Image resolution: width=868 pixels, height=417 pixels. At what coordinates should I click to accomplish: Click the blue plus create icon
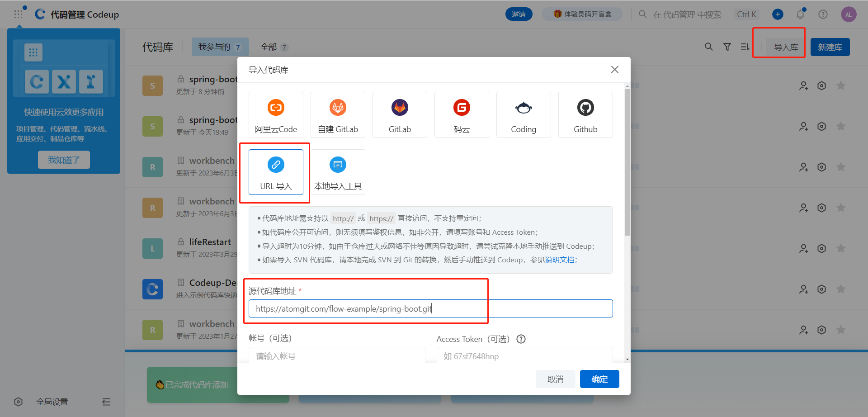click(778, 14)
